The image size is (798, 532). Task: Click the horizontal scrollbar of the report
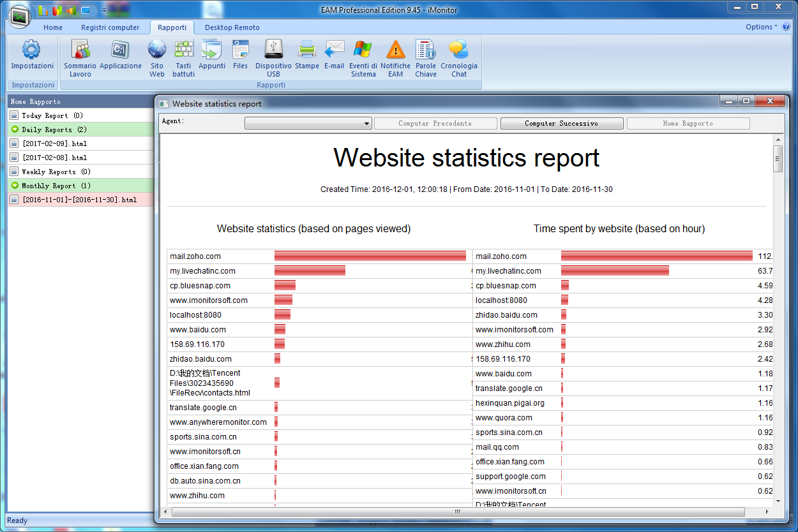pos(457,512)
